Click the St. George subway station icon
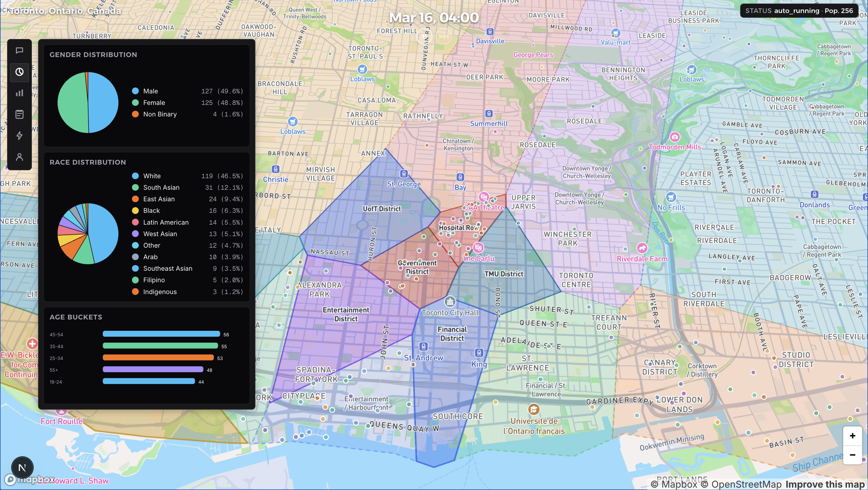Image resolution: width=868 pixels, height=490 pixels. 404,174
